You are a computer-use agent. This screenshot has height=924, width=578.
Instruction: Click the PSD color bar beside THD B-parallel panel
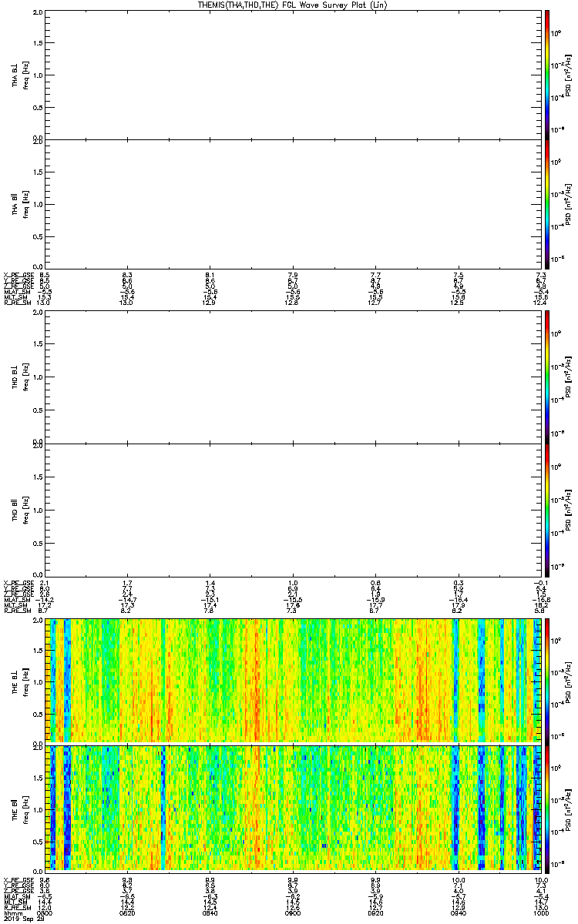(547, 509)
